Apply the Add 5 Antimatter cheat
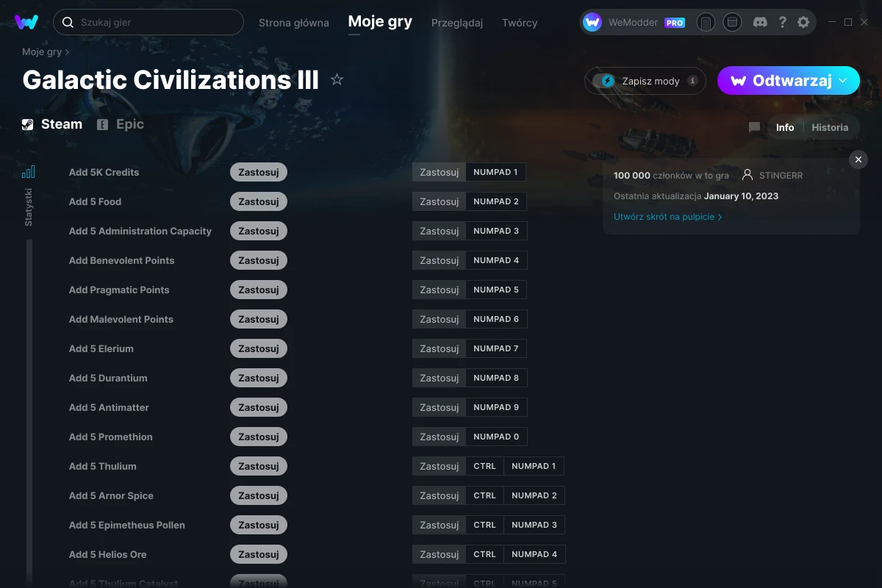 [x=259, y=407]
